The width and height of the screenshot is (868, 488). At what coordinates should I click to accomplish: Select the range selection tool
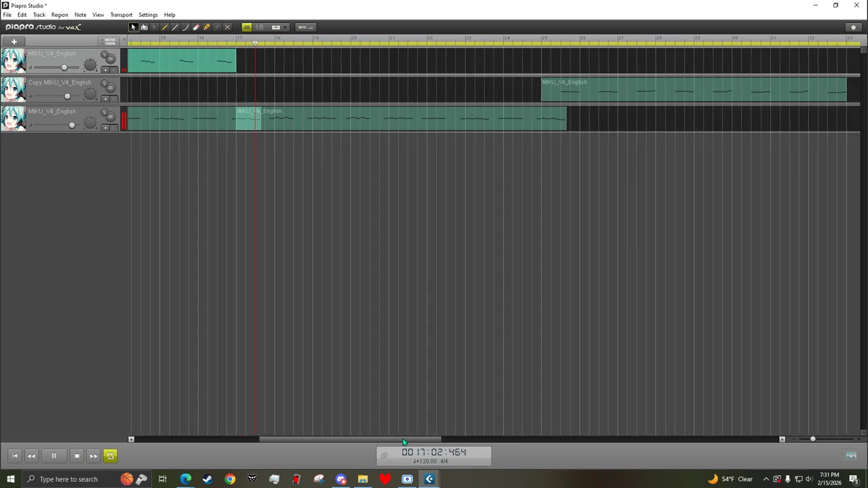(144, 27)
